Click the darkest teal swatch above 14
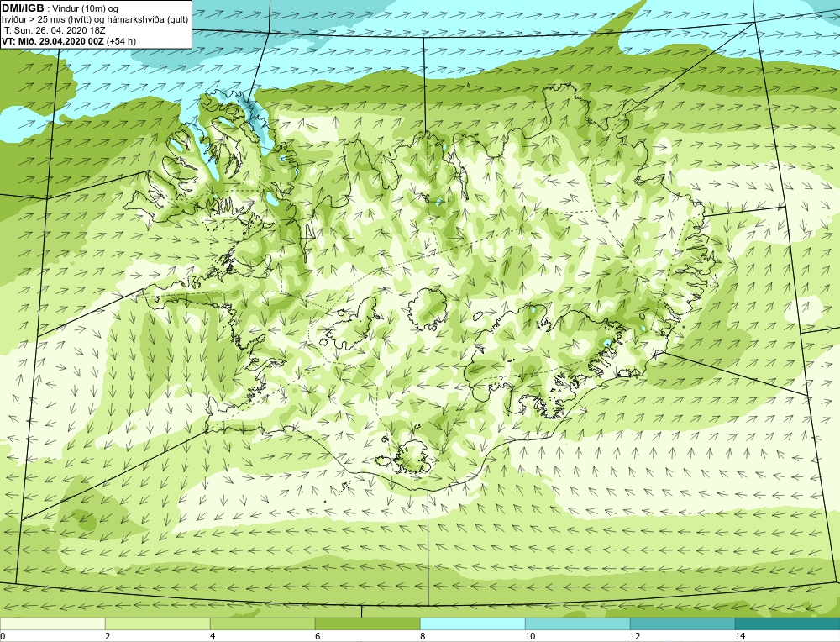The width and height of the screenshot is (840, 642). pyautogui.click(x=788, y=624)
